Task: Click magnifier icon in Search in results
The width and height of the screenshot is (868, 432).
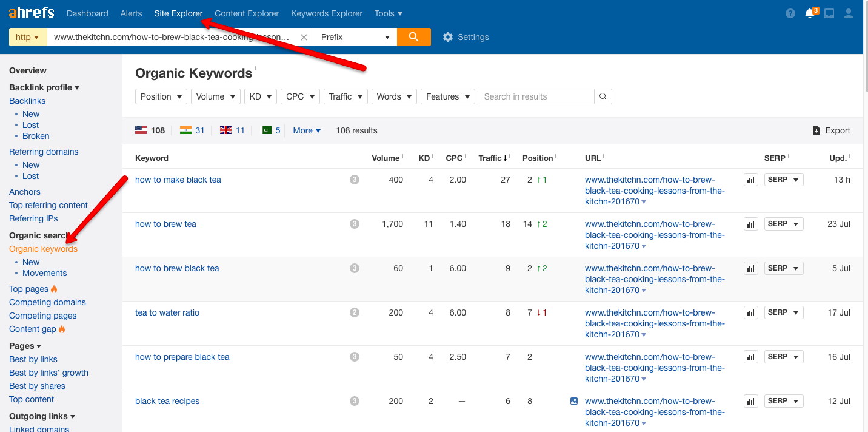Action: (x=603, y=96)
